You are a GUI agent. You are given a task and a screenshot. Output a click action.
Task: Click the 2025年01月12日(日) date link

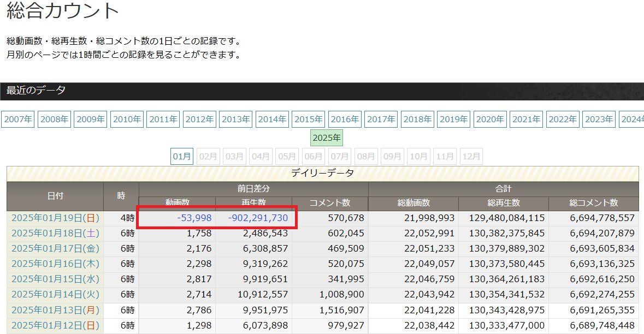click(x=56, y=325)
